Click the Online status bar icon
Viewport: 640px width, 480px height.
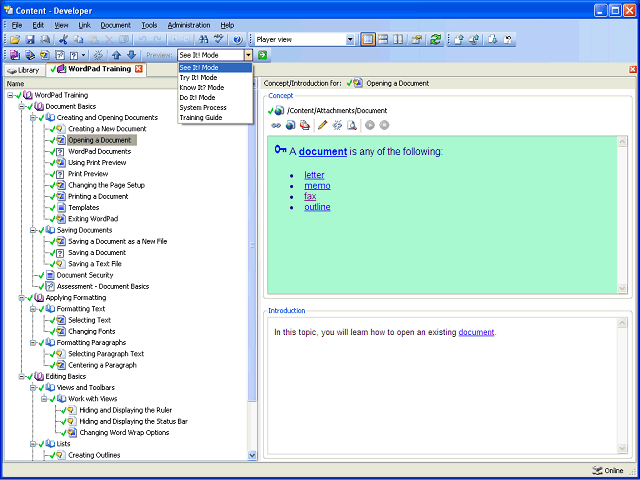coord(596,470)
